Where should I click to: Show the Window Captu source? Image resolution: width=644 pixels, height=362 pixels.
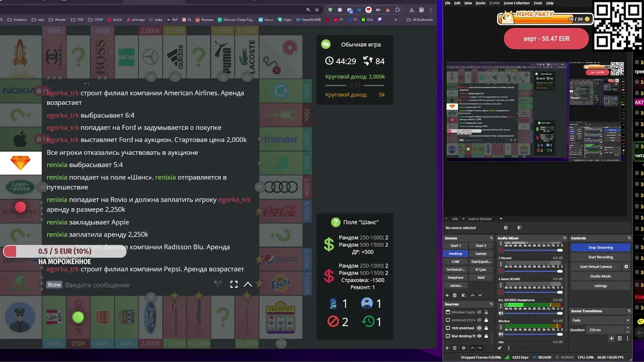[479, 312]
